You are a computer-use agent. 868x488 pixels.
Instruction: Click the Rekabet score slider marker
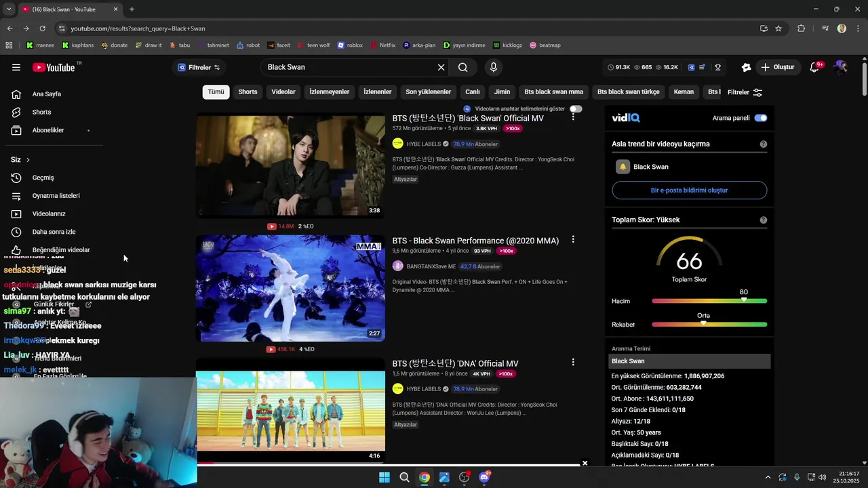pos(703,323)
